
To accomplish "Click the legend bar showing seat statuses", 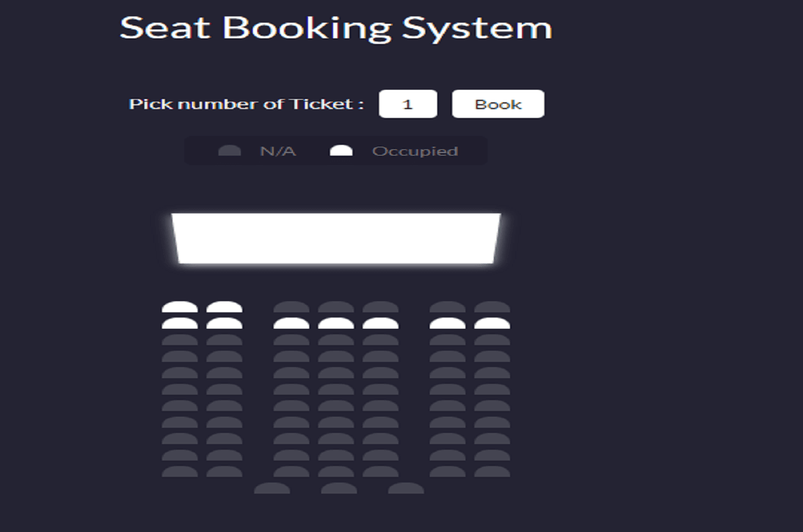I will tap(336, 150).
